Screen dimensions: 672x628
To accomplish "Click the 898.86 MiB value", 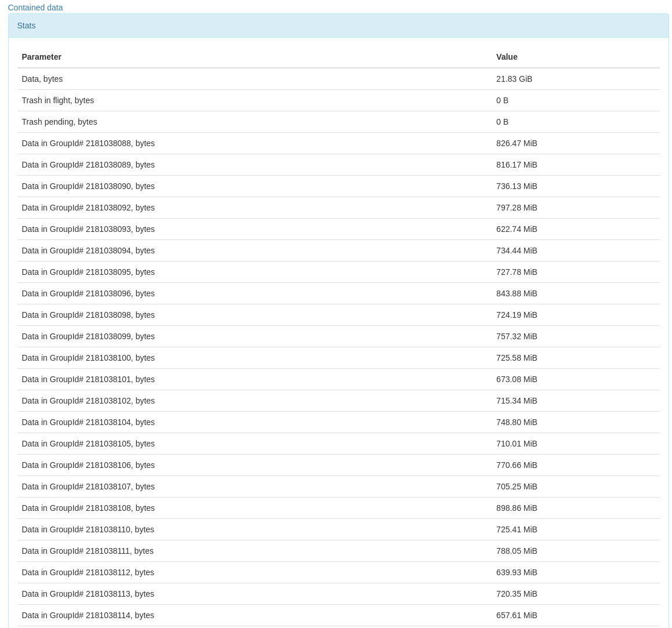I will (517, 508).
